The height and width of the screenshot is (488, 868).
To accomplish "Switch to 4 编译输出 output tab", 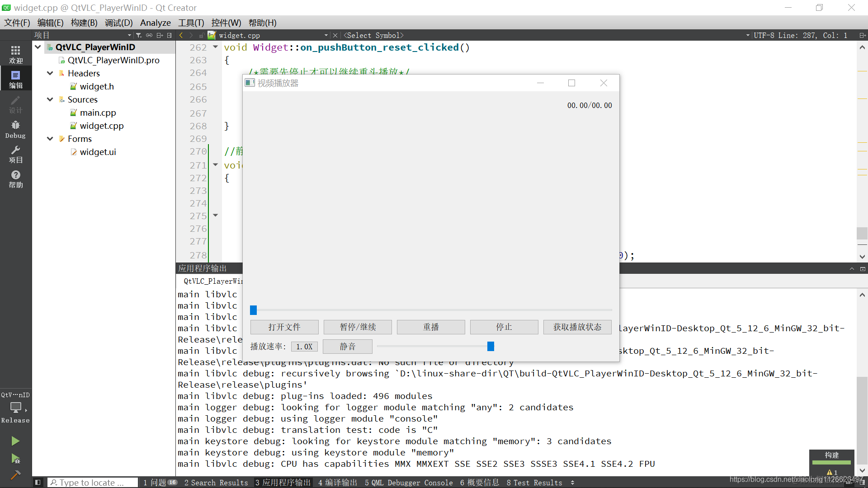I will coord(337,483).
